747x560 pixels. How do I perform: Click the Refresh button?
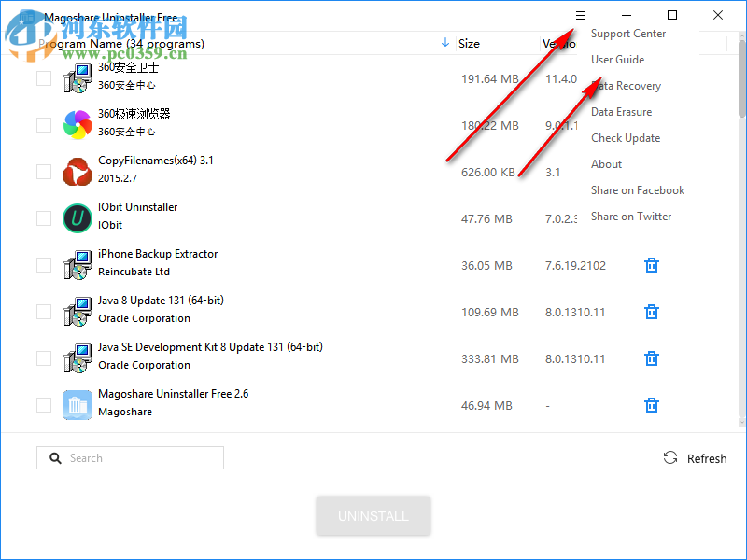click(696, 457)
